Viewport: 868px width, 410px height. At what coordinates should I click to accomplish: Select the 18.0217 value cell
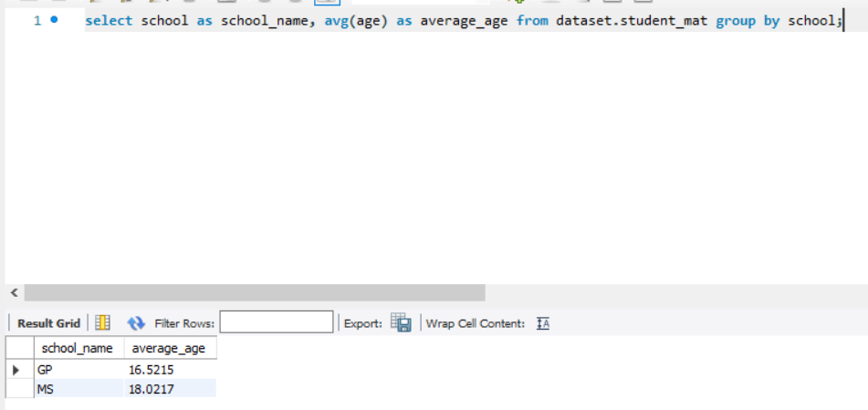(x=170, y=389)
